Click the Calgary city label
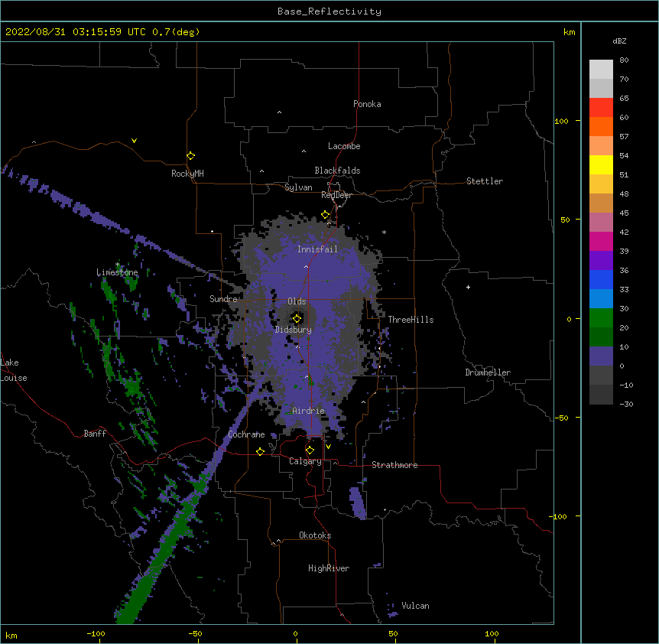 tap(305, 461)
